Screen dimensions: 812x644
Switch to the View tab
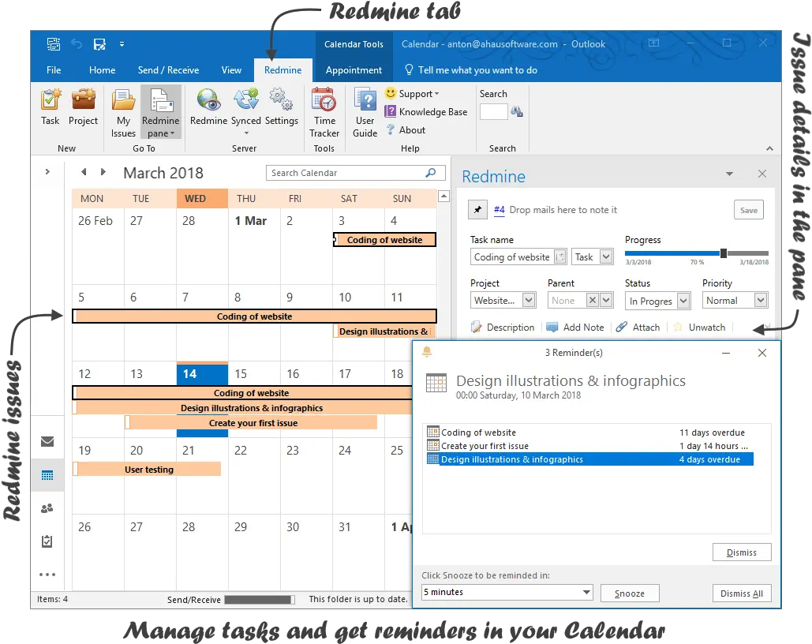tap(231, 70)
